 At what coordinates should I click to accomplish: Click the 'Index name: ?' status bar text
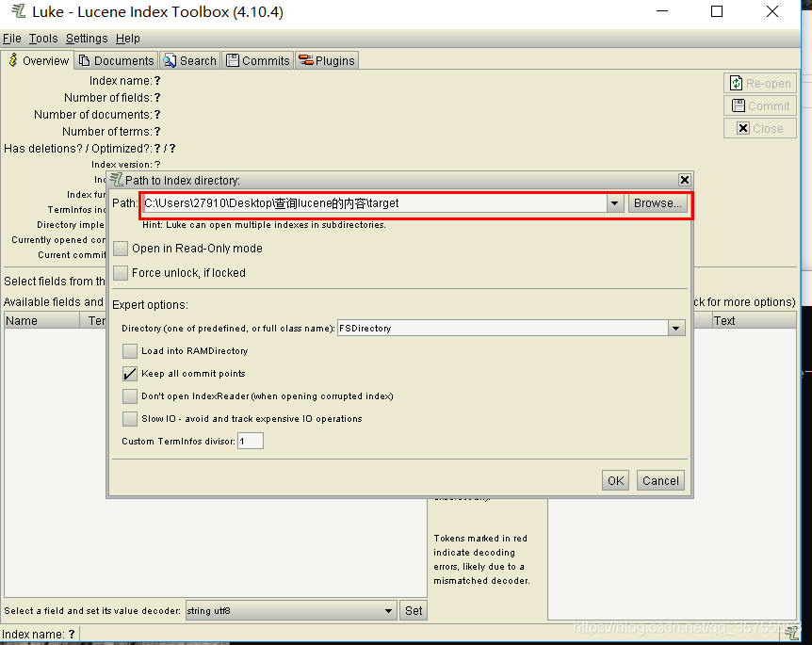click(39, 634)
